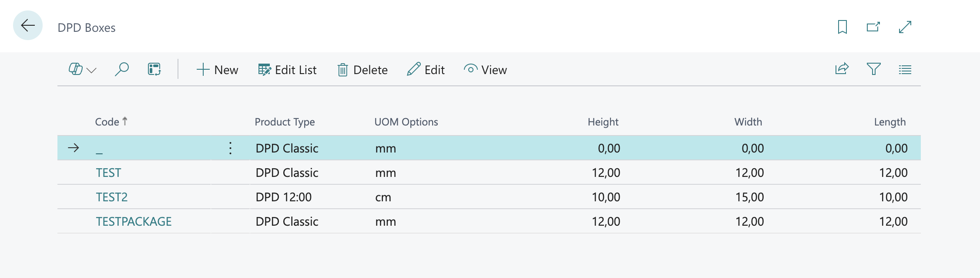
Task: Sort by the Code column header
Action: point(107,122)
